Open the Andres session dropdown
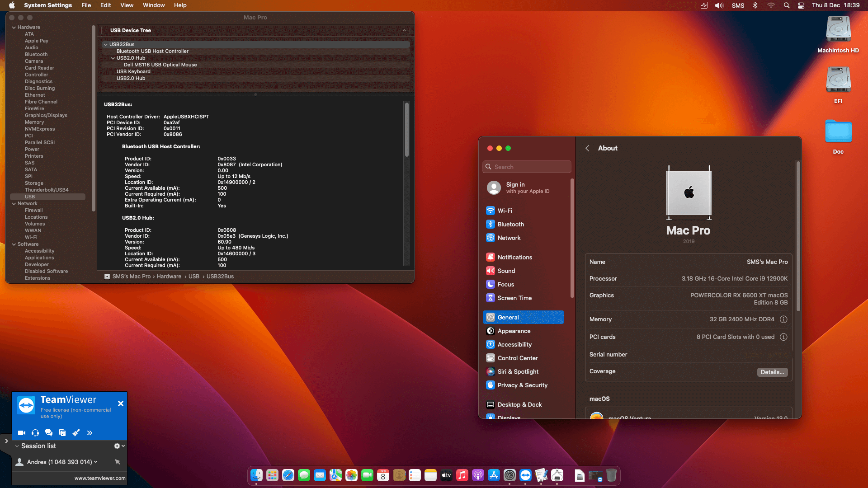The image size is (868, 488). pos(96,462)
